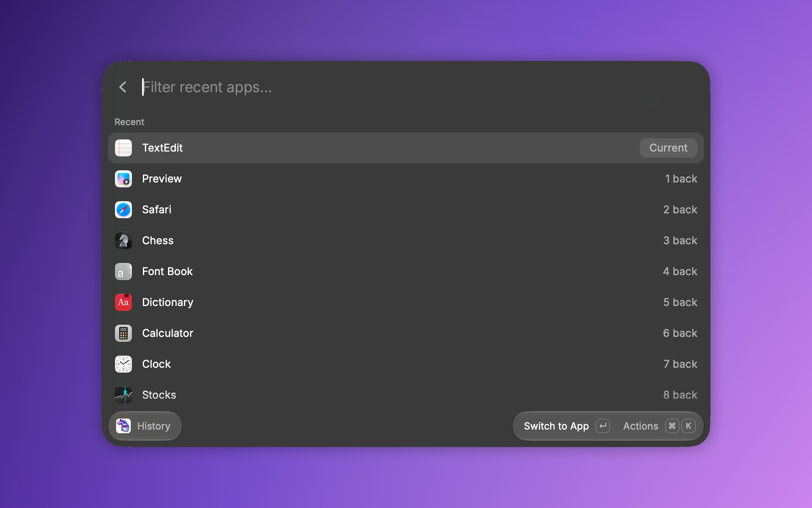Click the Chess knight icon
This screenshot has height=508, width=812.
coord(123,241)
